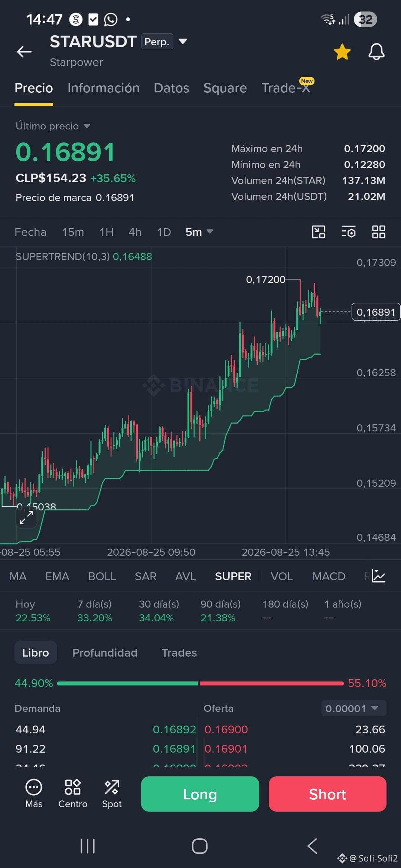Switch to the Profundidad tab
Image resolution: width=401 pixels, height=868 pixels.
(105, 652)
